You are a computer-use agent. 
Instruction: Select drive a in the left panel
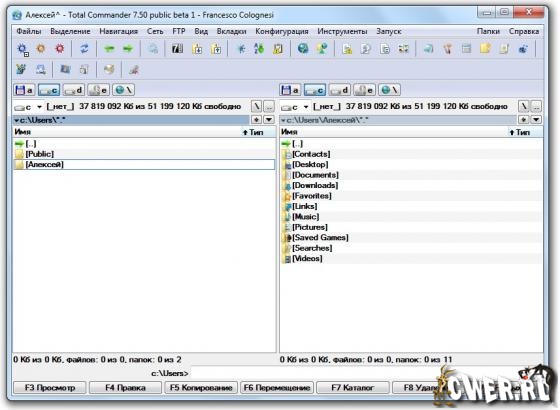[x=24, y=90]
